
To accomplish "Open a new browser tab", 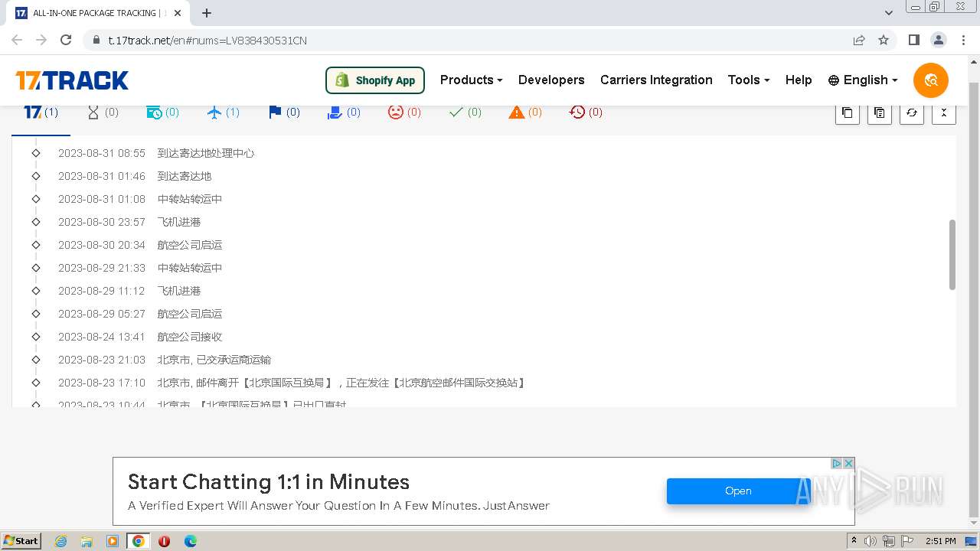I will click(207, 13).
